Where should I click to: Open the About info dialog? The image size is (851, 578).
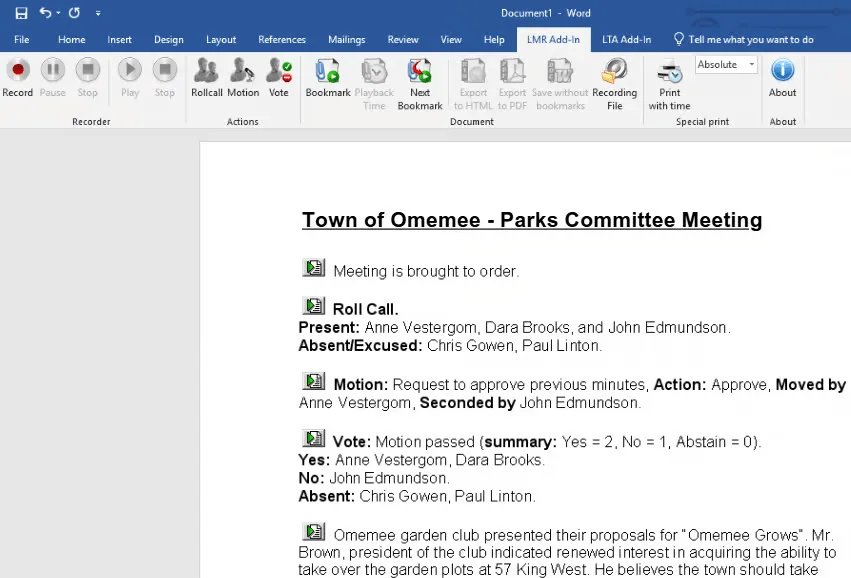coord(782,78)
